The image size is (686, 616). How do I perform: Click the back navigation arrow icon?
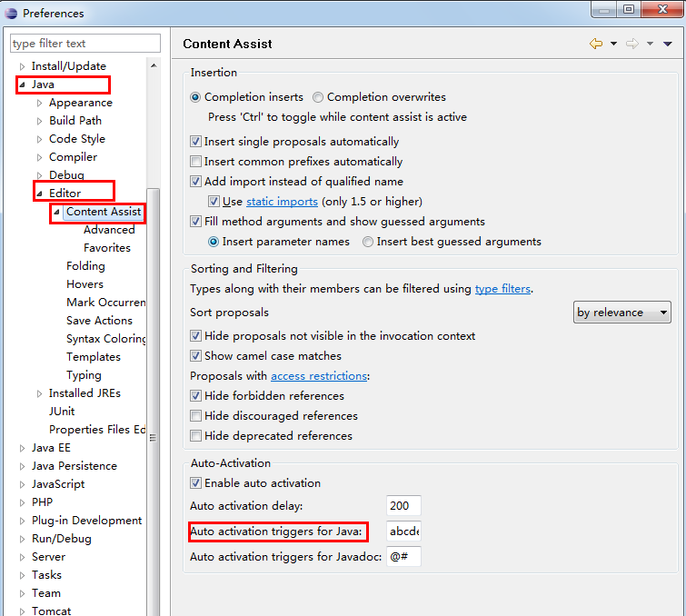click(x=596, y=44)
